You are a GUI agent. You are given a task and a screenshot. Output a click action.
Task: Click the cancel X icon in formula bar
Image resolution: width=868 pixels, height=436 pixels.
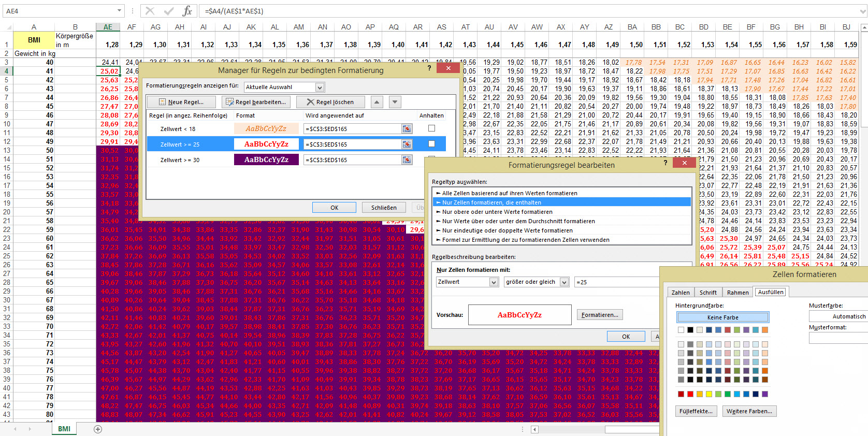coord(150,11)
